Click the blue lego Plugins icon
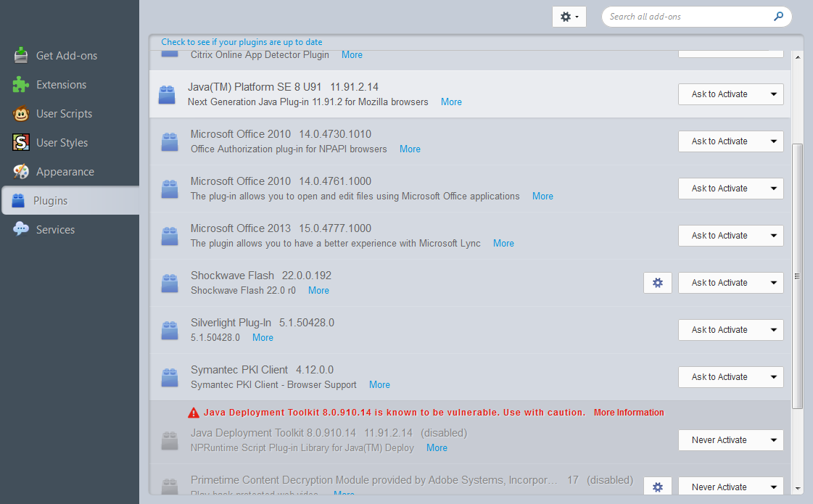 coord(18,200)
